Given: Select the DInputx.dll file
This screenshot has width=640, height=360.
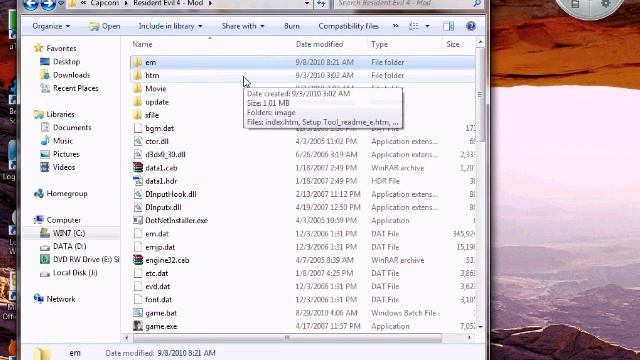Looking at the screenshot, I should pyautogui.click(x=163, y=207).
